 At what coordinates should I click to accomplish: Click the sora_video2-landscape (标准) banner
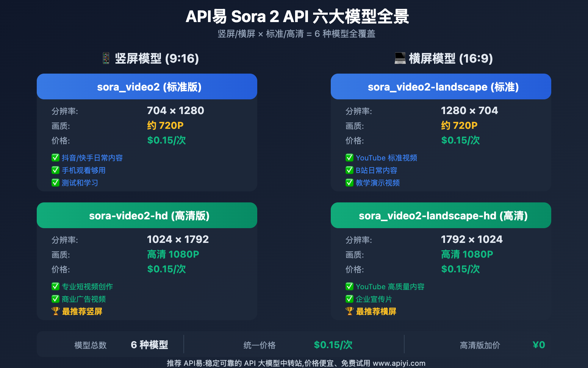tap(441, 87)
